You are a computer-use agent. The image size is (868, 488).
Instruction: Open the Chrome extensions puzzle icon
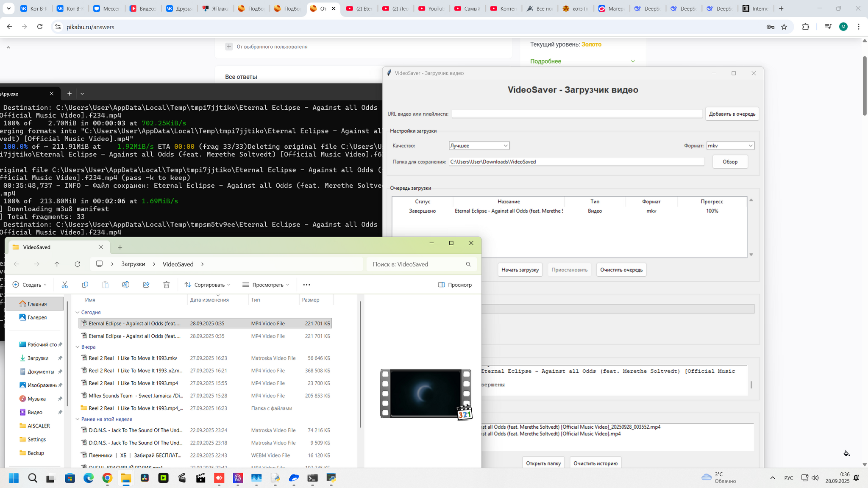point(806,27)
